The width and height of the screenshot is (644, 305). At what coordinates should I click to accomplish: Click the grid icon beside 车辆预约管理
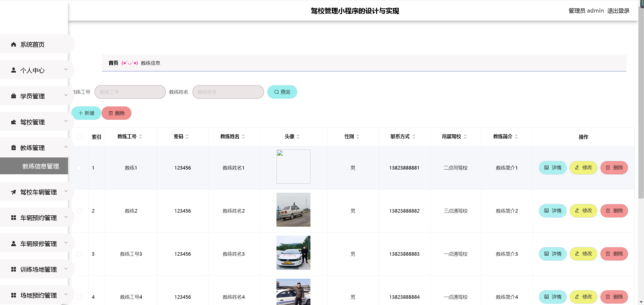pyautogui.click(x=14, y=218)
